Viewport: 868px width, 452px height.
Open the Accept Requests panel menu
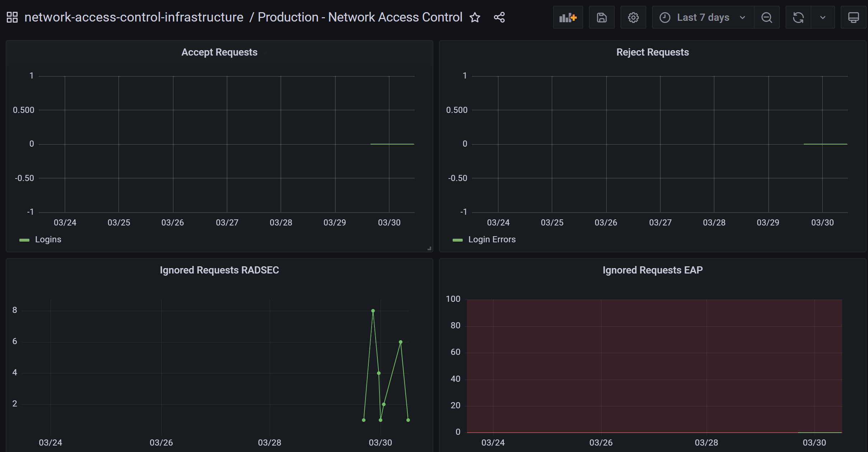click(220, 52)
